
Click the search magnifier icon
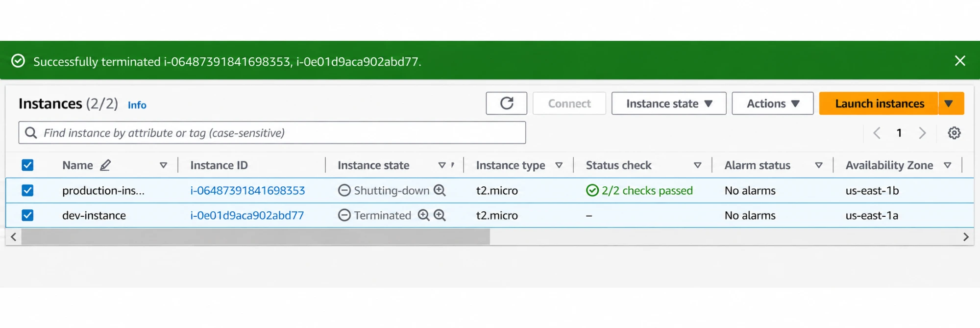(31, 133)
